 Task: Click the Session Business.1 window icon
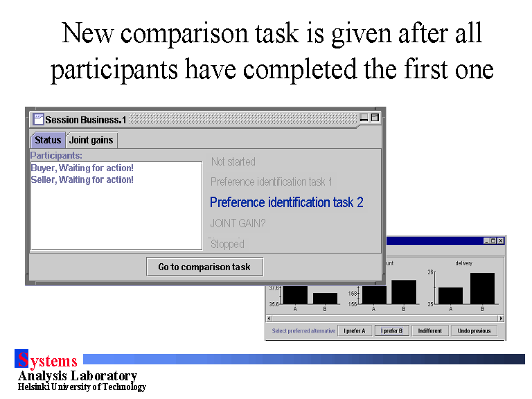[x=39, y=119]
